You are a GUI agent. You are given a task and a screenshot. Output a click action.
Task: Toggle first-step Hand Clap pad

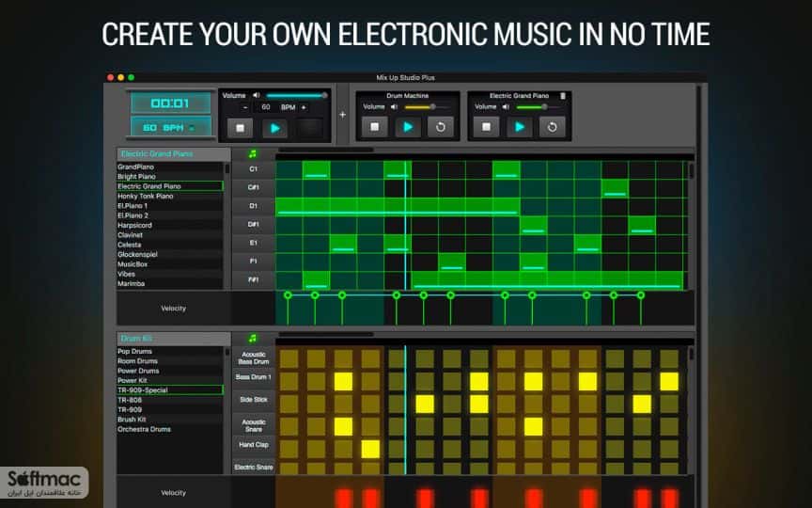289,449
